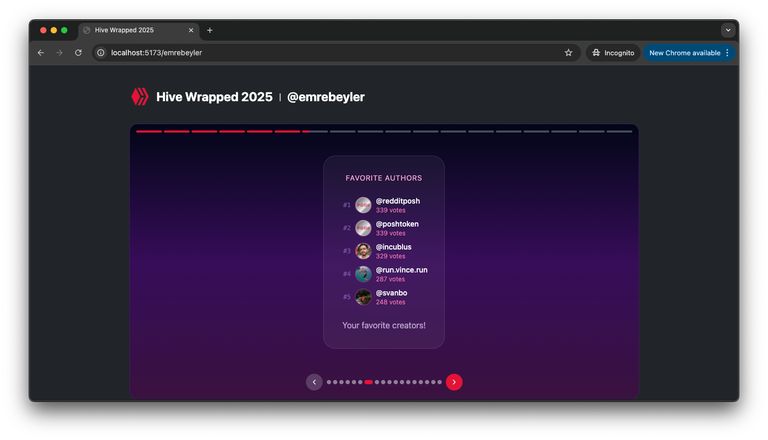
Task: Click the Hive logo icon
Action: point(140,97)
